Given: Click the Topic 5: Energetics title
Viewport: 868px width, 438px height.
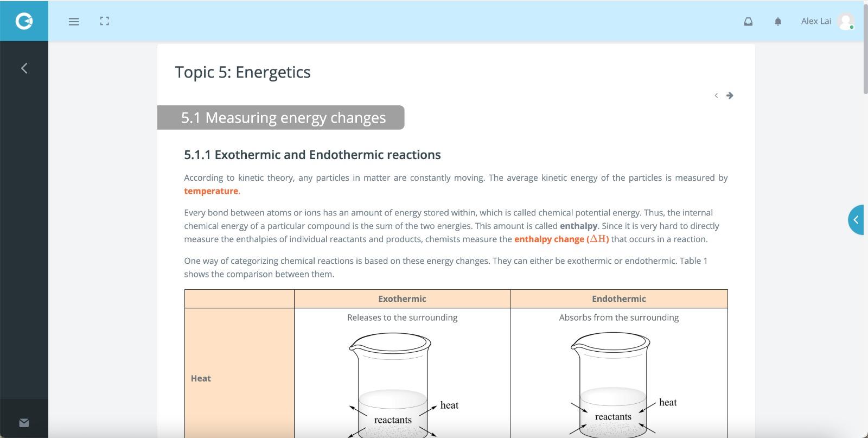Looking at the screenshot, I should (x=242, y=72).
